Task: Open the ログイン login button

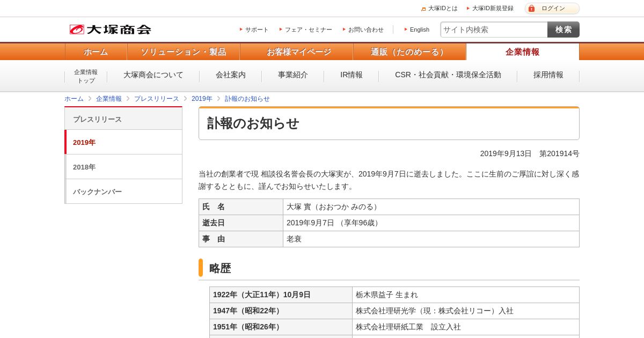Action: tap(552, 9)
